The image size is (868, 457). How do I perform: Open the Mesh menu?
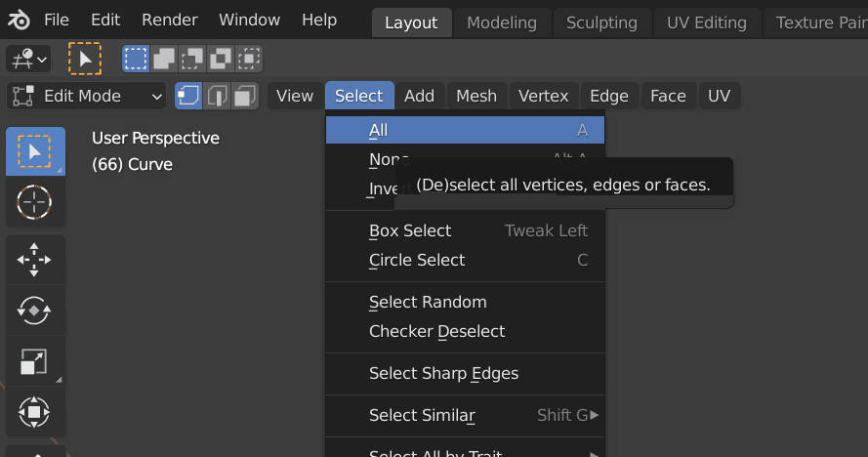point(476,97)
